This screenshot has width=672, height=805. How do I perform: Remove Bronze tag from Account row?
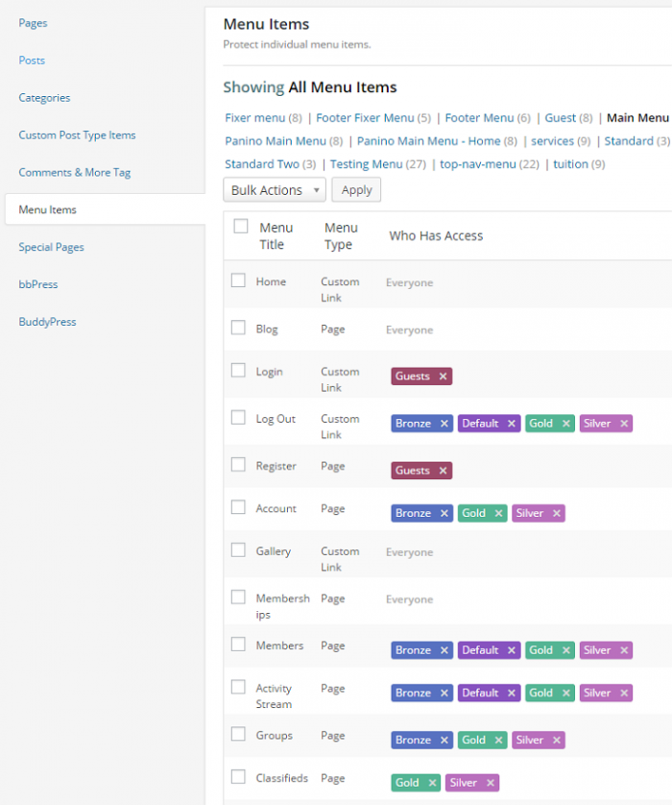(444, 513)
